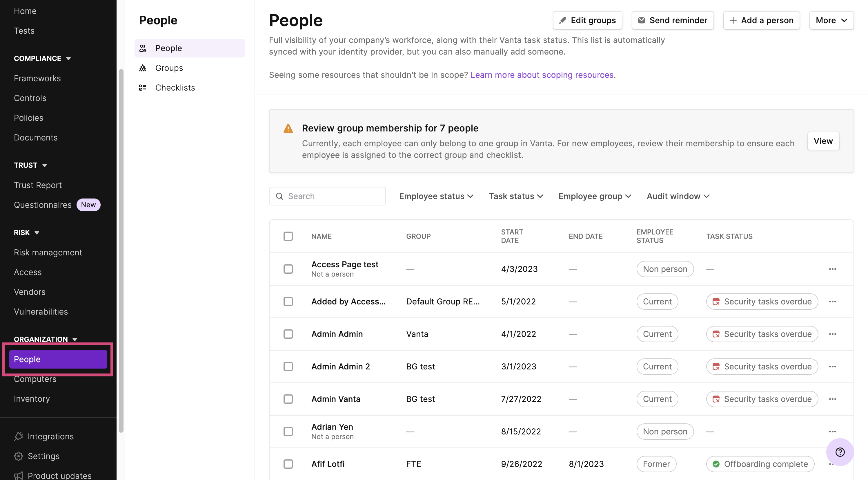Click View in group membership banner
The width and height of the screenshot is (868, 480).
823,141
